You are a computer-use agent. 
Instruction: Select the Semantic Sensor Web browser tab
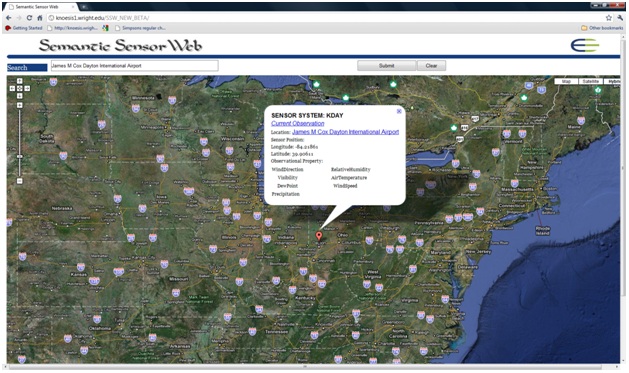(x=40, y=7)
